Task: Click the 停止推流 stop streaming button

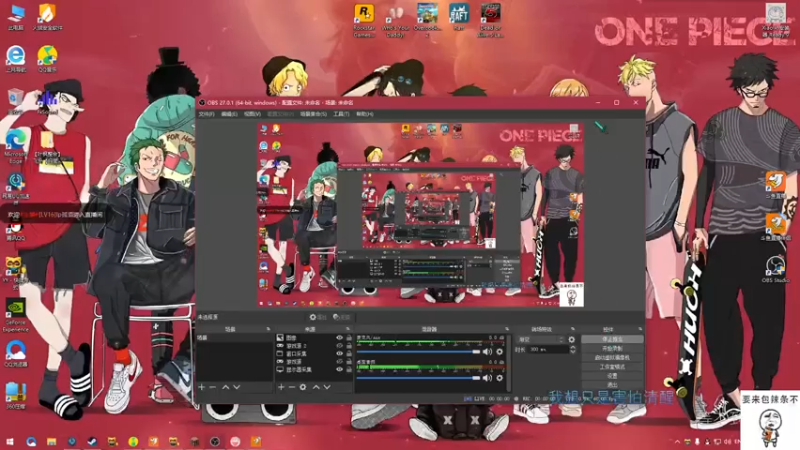Action: tap(612, 339)
